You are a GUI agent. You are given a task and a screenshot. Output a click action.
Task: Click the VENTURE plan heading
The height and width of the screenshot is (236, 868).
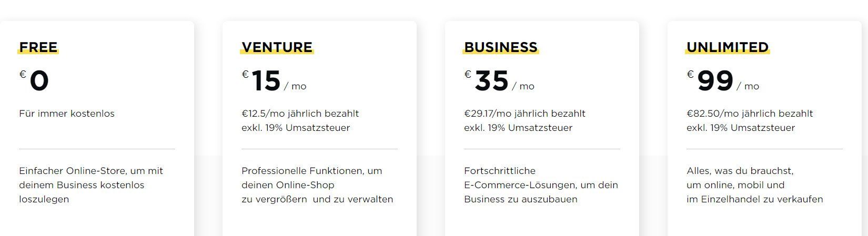pos(277,47)
